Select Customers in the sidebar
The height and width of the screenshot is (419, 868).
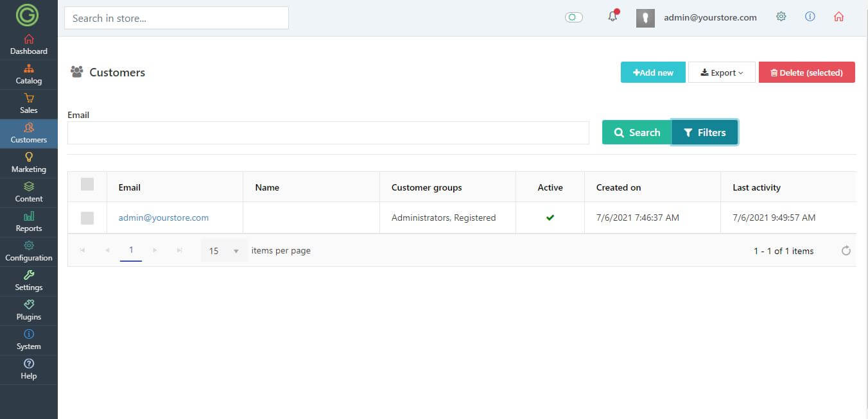point(29,133)
